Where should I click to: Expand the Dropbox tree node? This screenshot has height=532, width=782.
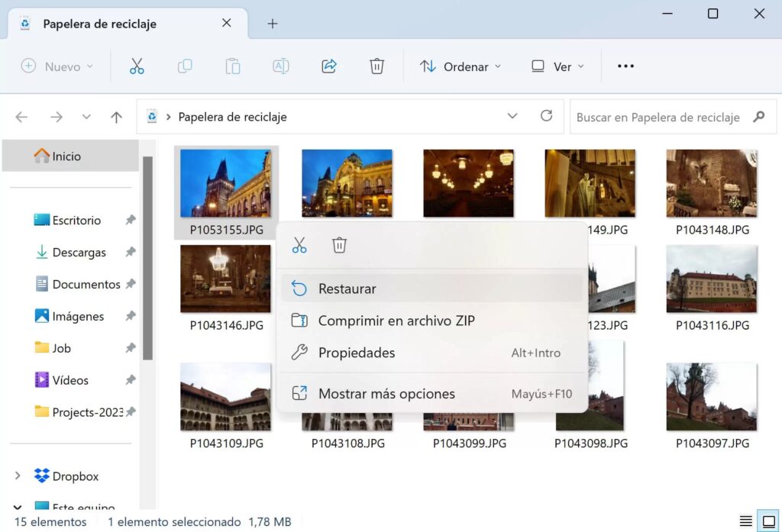click(x=18, y=476)
